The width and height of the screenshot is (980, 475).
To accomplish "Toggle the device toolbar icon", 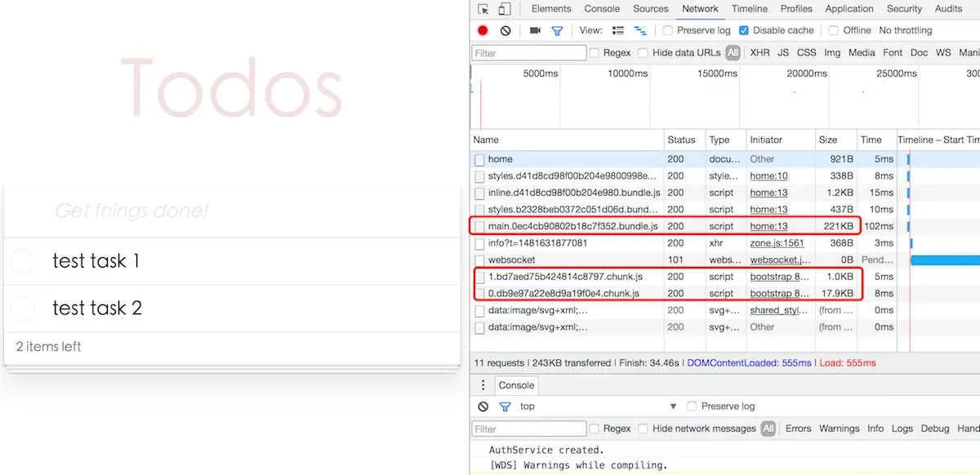I will tap(505, 9).
